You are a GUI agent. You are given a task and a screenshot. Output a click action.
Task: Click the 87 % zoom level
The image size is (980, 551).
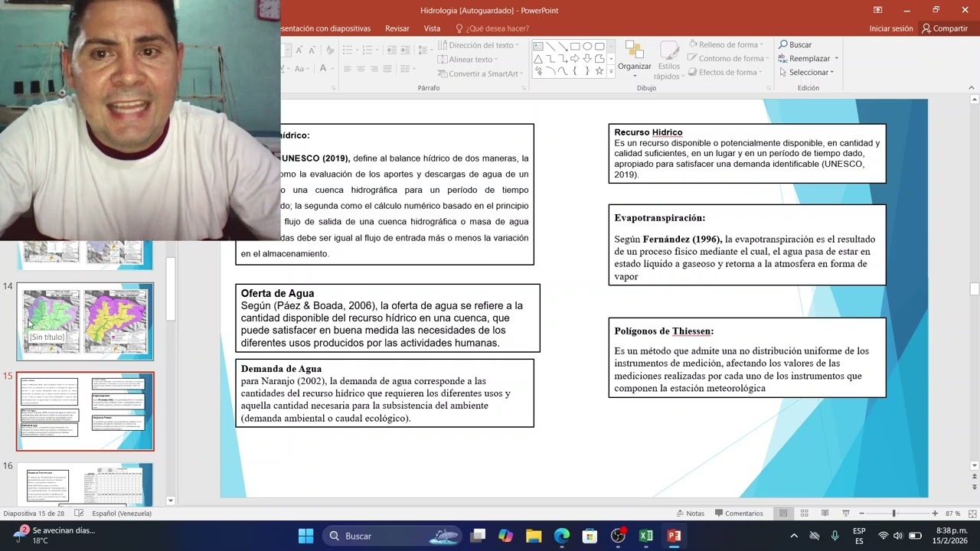(952, 514)
